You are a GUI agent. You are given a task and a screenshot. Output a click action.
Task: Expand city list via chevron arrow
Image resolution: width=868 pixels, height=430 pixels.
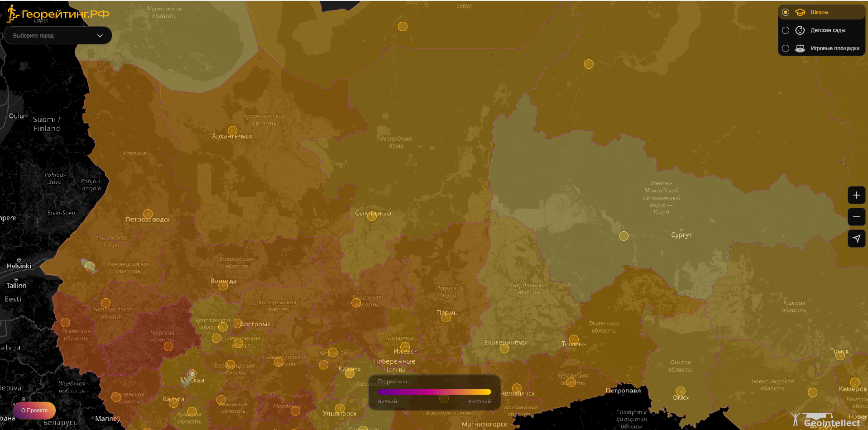tap(100, 36)
